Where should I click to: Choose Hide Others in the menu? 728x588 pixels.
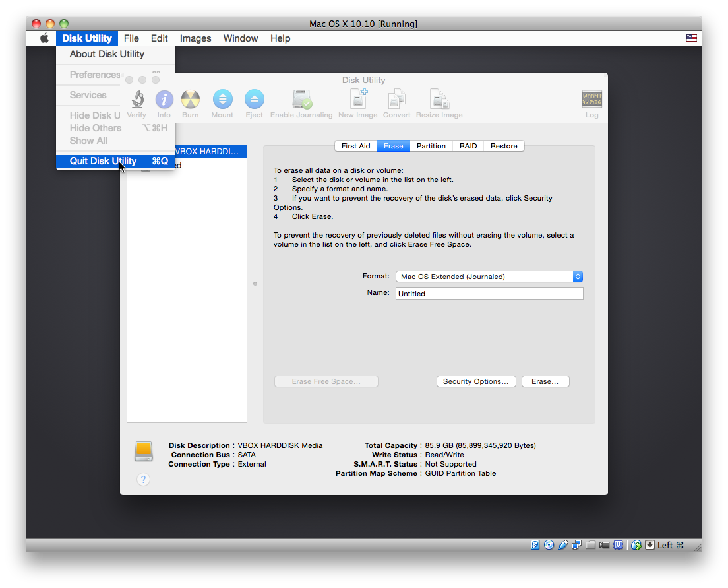[x=115, y=128]
